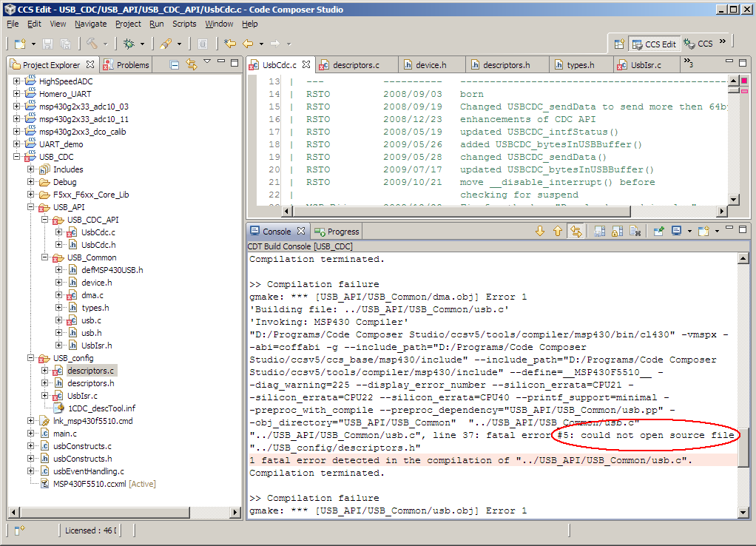Viewport: 756px width, 546px height.
Task: Click the Forward navigation arrow icon
Action: pyautogui.click(x=275, y=44)
